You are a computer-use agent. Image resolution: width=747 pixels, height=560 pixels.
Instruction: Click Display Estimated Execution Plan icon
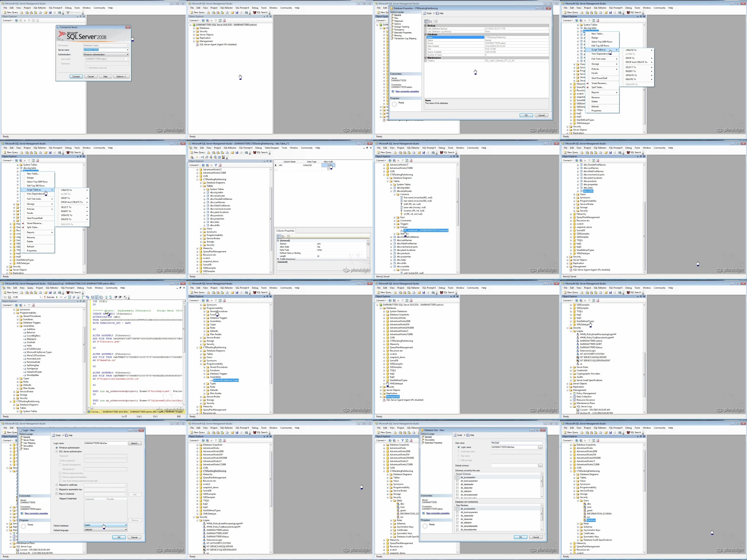70,297
